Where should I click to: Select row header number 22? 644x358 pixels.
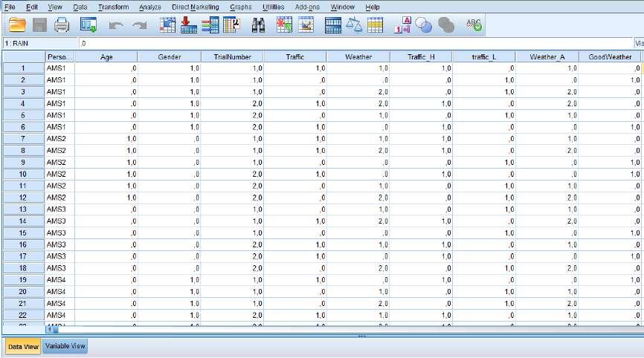coord(23,316)
